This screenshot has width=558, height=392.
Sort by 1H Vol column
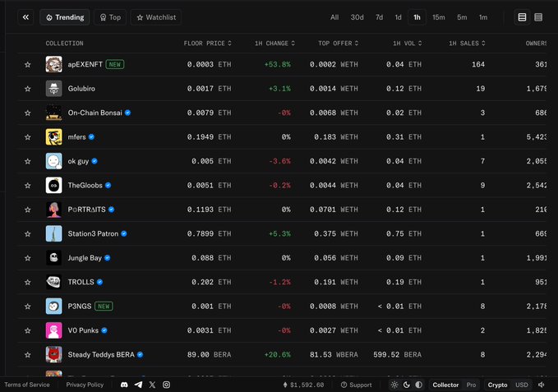[408, 43]
